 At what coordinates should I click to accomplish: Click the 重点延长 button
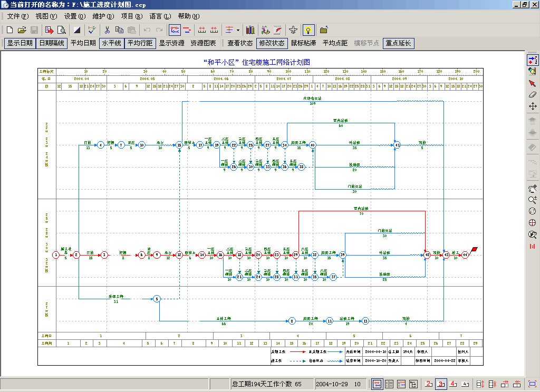pos(399,43)
